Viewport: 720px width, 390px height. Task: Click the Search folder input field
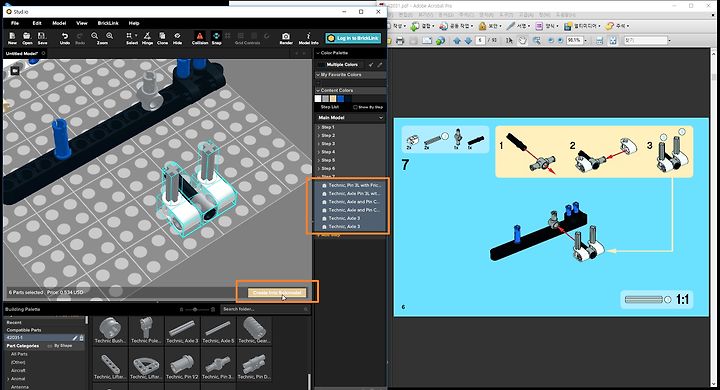[265, 309]
